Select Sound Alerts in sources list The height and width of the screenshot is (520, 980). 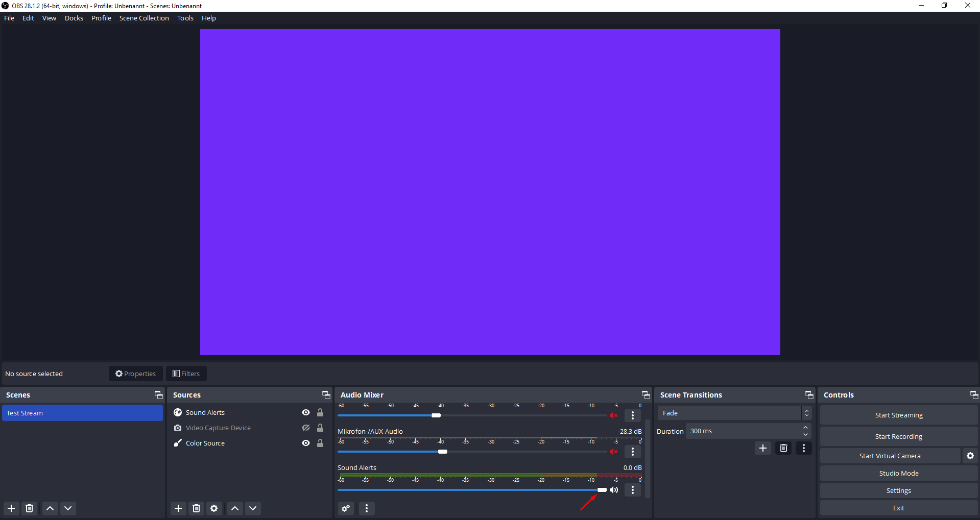249,412
